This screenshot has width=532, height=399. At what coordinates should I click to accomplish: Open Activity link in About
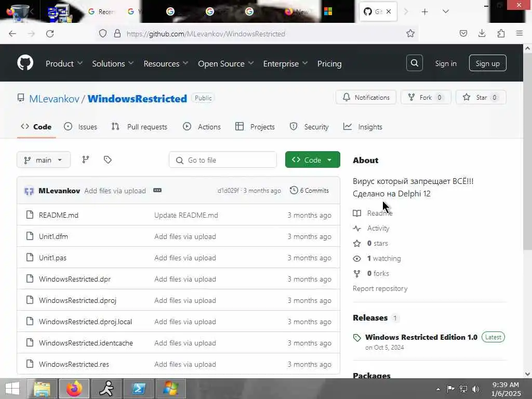(378, 229)
